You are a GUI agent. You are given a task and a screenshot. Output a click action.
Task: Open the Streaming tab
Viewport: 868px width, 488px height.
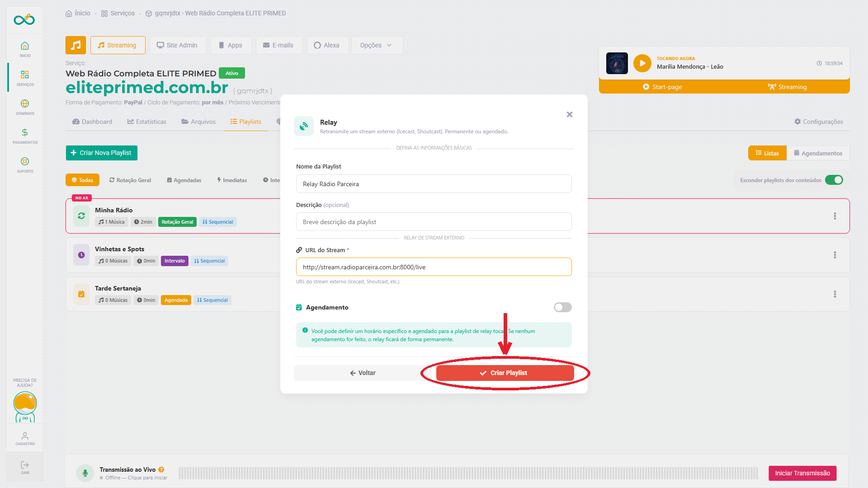118,45
